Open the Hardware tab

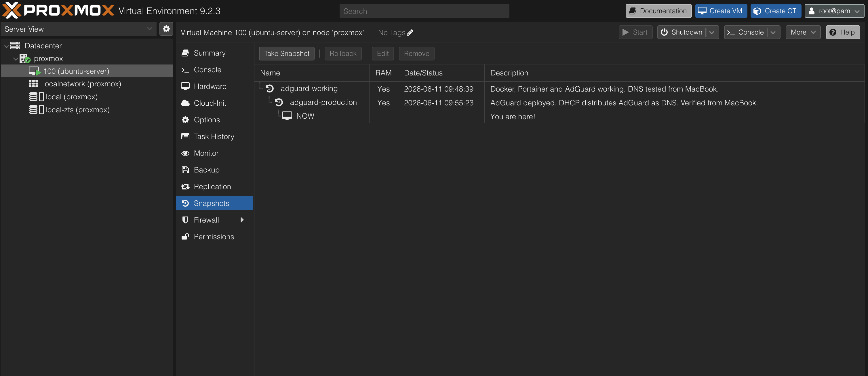click(x=215, y=86)
